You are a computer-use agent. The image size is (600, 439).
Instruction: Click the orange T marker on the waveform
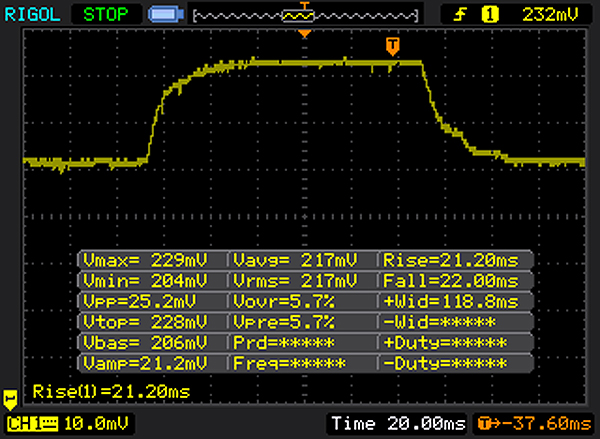[393, 46]
